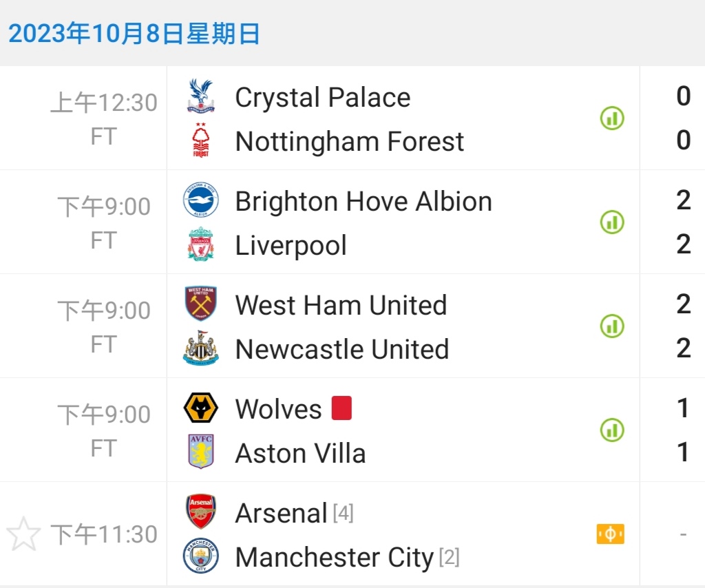Open the Arsenal team link
The image size is (705, 588).
pos(281,513)
